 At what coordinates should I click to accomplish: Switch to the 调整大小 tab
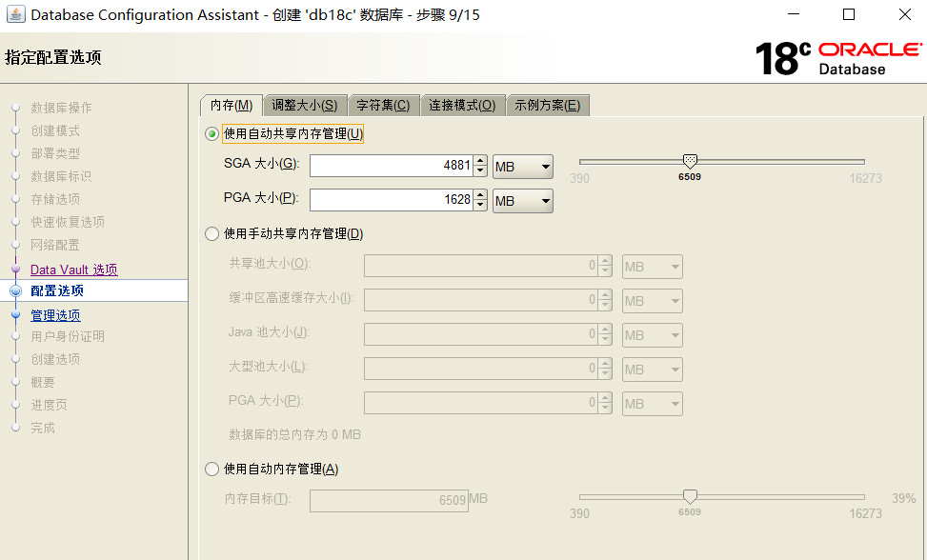pyautogui.click(x=304, y=105)
